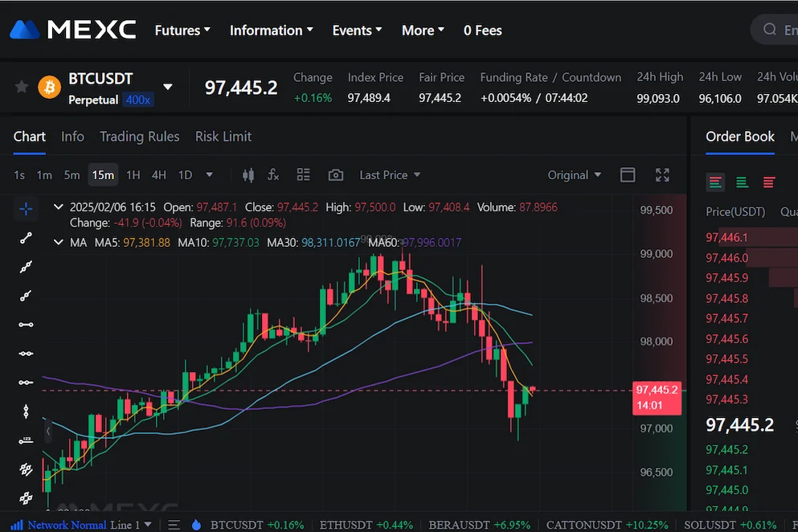Screen dimensions: 798x532
Task: Open the Original chart type dropdown
Action: (x=574, y=175)
